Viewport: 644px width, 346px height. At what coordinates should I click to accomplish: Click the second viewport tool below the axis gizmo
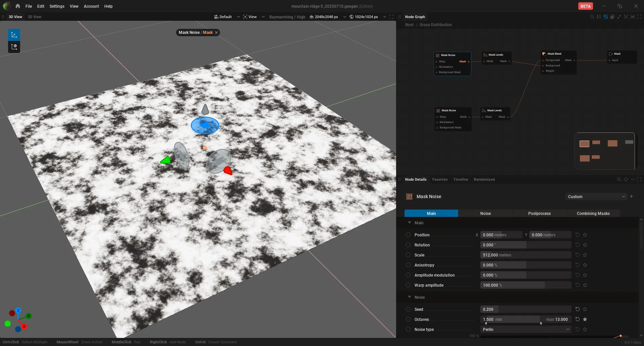(x=14, y=47)
